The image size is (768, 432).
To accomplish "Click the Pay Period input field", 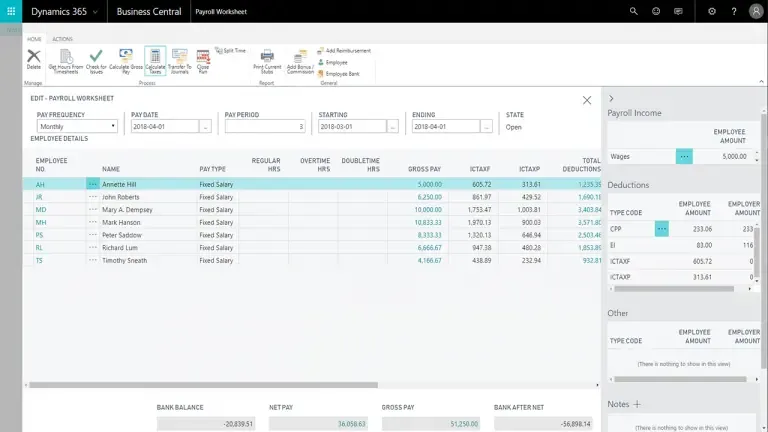I will (265, 127).
